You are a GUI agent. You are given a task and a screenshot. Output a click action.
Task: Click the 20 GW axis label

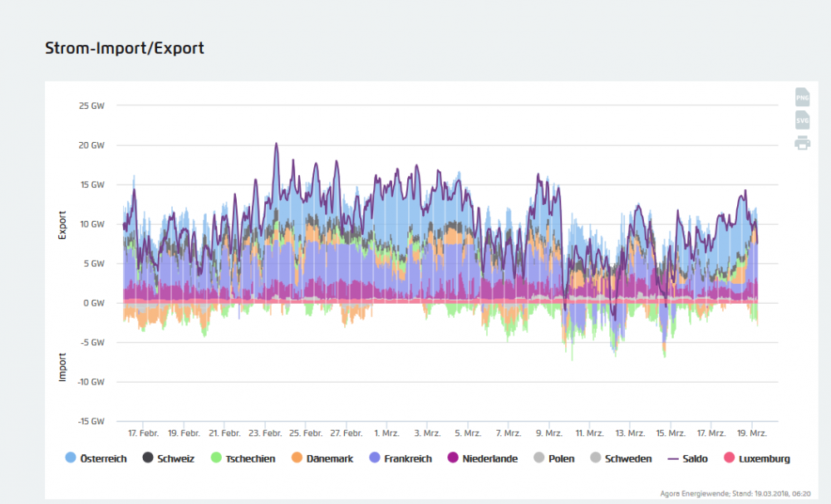(x=91, y=145)
